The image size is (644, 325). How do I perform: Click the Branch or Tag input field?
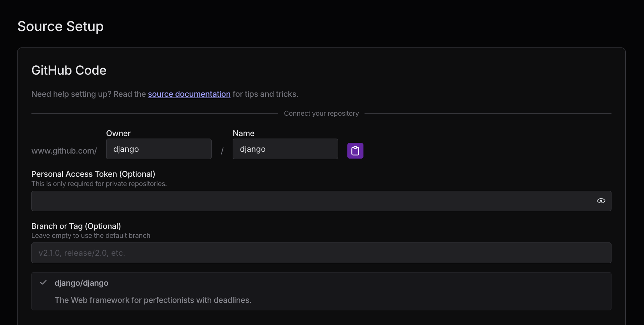[286, 253]
